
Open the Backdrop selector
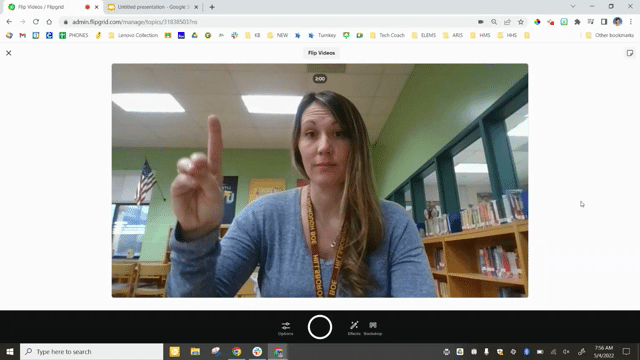coord(373,328)
